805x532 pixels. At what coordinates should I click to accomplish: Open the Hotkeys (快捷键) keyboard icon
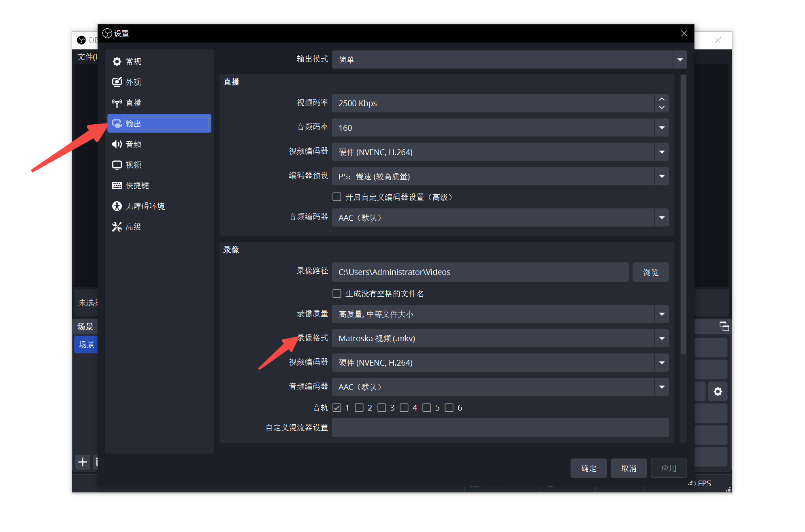pyautogui.click(x=117, y=185)
